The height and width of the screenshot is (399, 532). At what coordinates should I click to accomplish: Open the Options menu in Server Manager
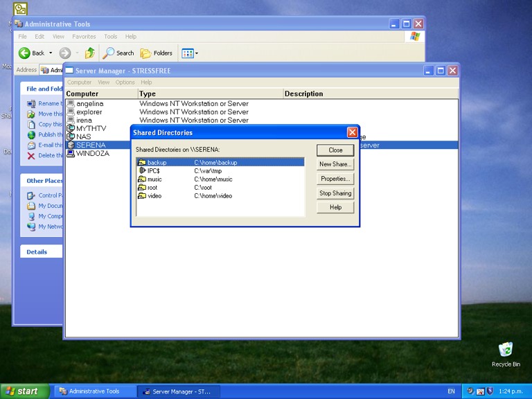click(125, 82)
